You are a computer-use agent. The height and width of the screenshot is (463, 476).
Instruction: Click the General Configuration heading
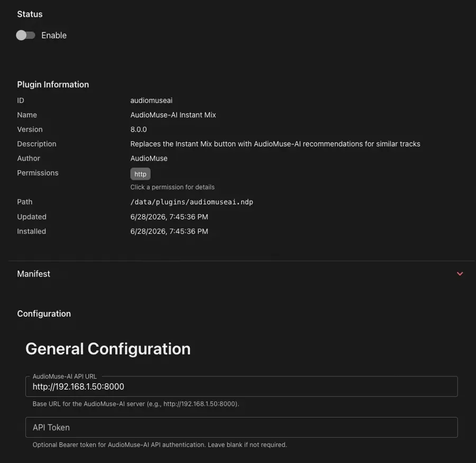tap(108, 349)
